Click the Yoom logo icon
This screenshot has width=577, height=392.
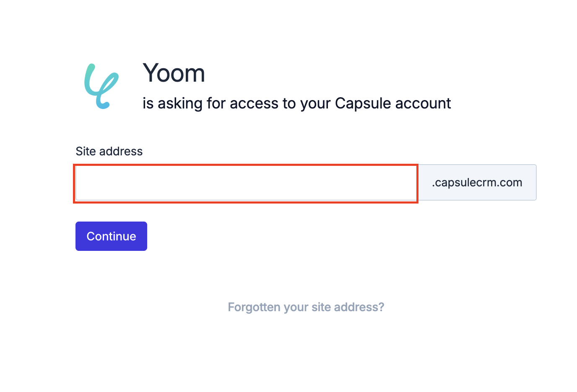101,86
